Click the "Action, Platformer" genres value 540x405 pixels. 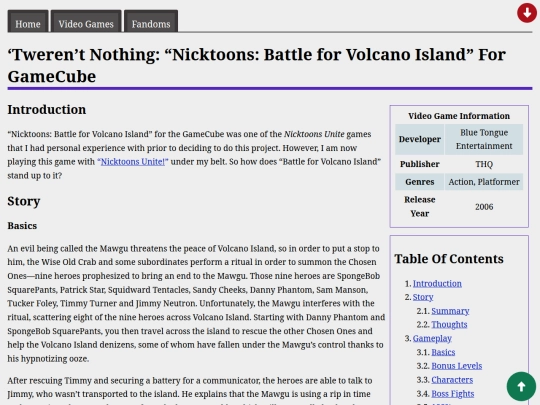[x=484, y=182]
